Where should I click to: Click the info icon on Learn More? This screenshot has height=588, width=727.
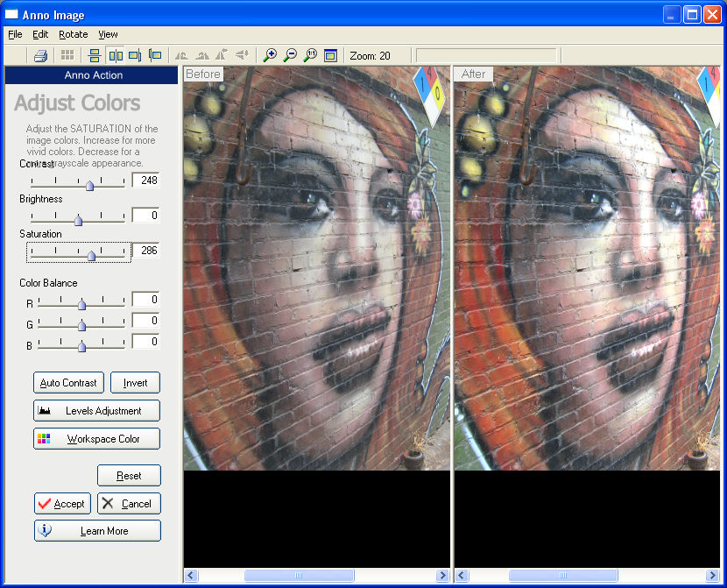[x=45, y=530]
